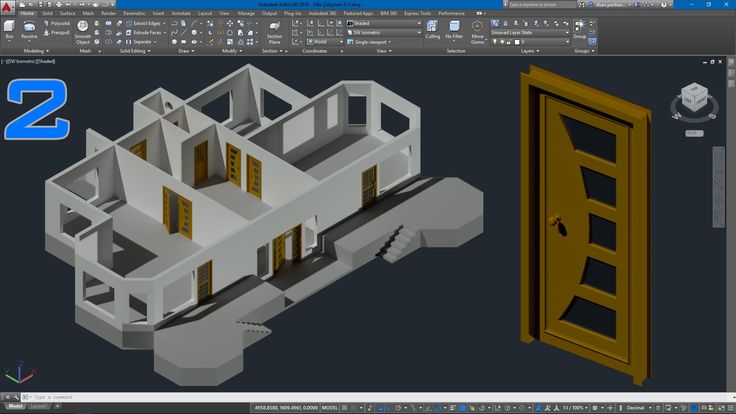736x414 pixels.
Task: Toggle layer on/off lightbulb icon
Action: point(494,42)
